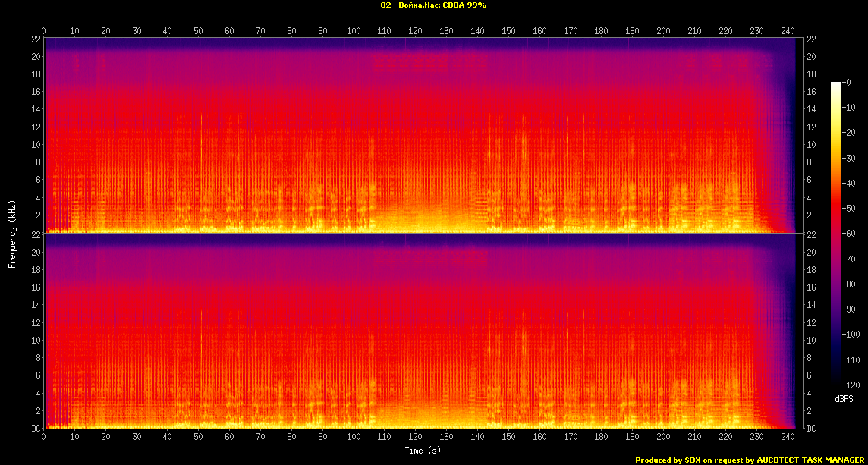Image resolution: width=868 pixels, height=465 pixels.
Task: Click the 'dBFS' label under the color bar
Action: tap(844, 398)
